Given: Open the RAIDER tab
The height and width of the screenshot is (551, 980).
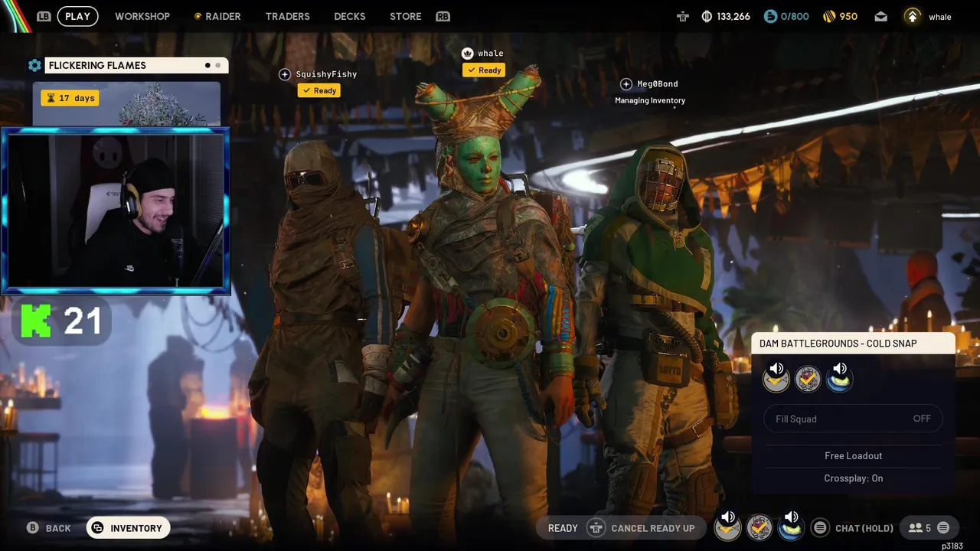Looking at the screenshot, I should [x=217, y=16].
